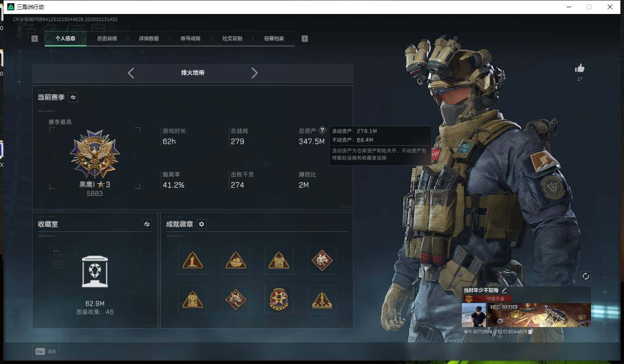Open the 收藏室 display case icon
The height and width of the screenshot is (364, 624).
click(x=95, y=271)
